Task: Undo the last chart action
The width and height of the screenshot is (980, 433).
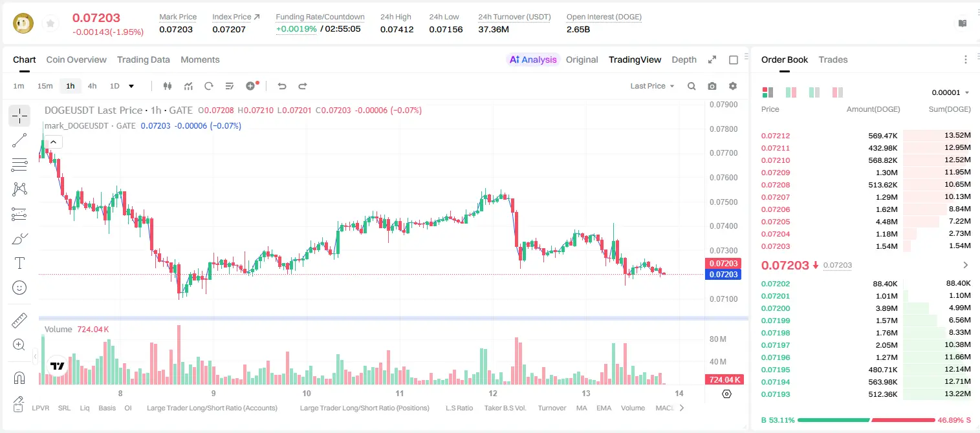Action: (x=282, y=86)
